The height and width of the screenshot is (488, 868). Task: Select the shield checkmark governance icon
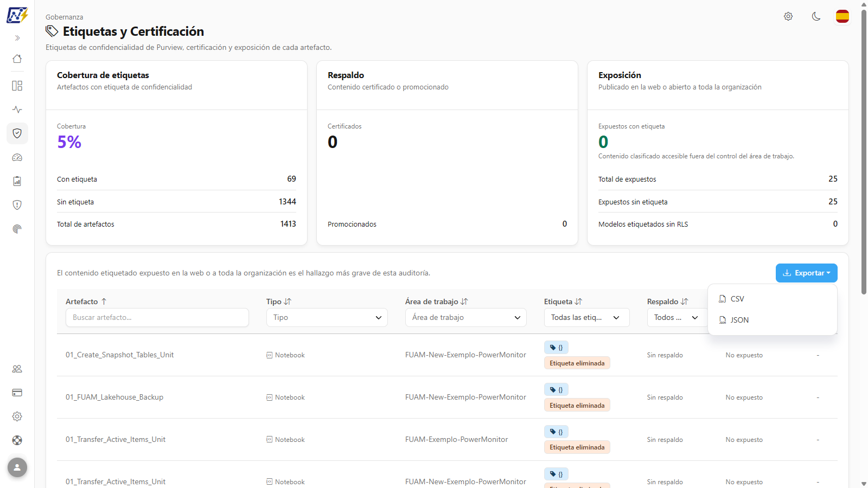click(17, 133)
